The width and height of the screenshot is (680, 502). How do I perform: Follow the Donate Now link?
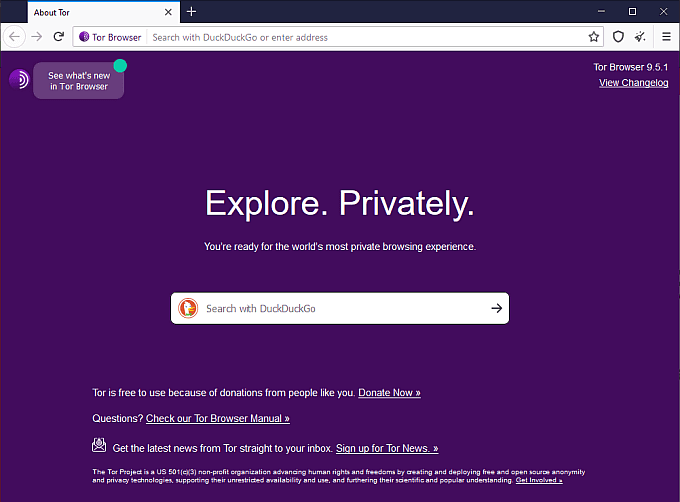click(x=389, y=393)
